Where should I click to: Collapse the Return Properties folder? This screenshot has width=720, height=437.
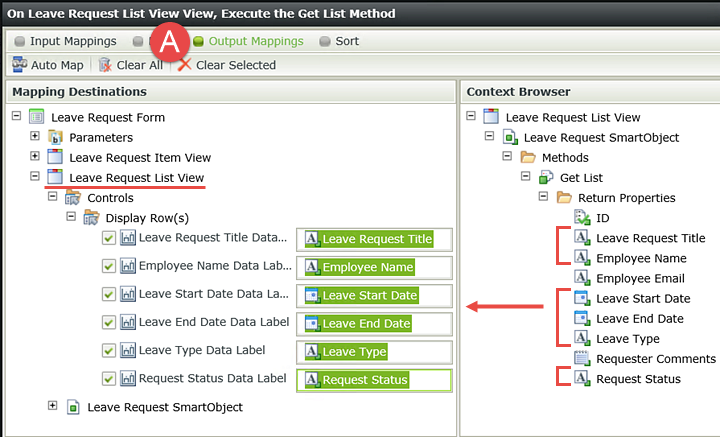(x=543, y=196)
